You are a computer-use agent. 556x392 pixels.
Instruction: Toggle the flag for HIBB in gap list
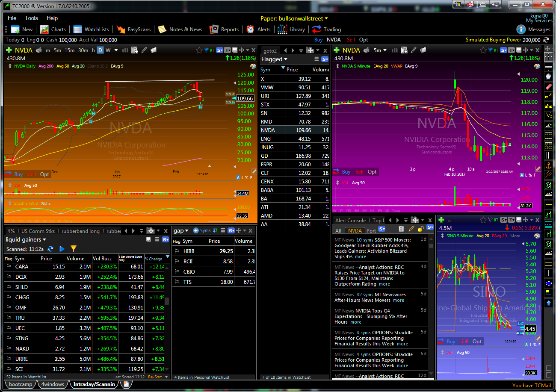tap(177, 251)
